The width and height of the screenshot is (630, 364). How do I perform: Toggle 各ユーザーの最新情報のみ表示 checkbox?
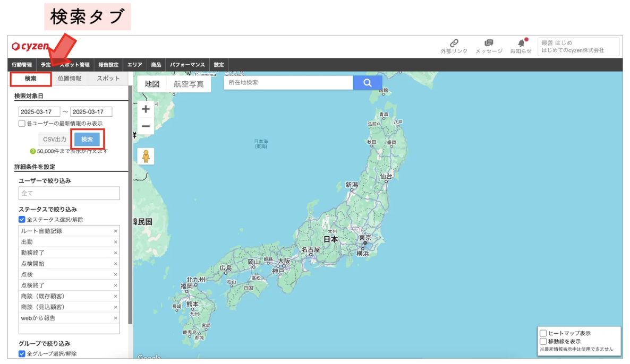pos(22,124)
